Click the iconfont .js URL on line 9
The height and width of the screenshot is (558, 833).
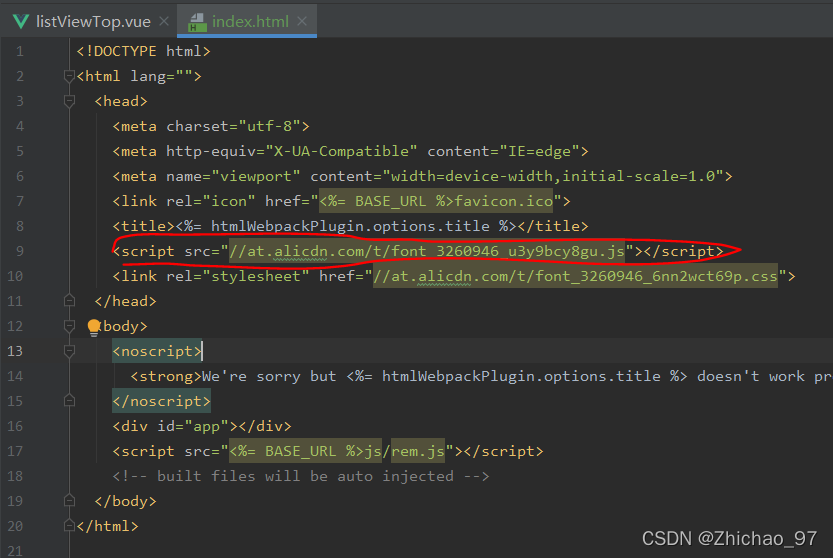click(427, 251)
